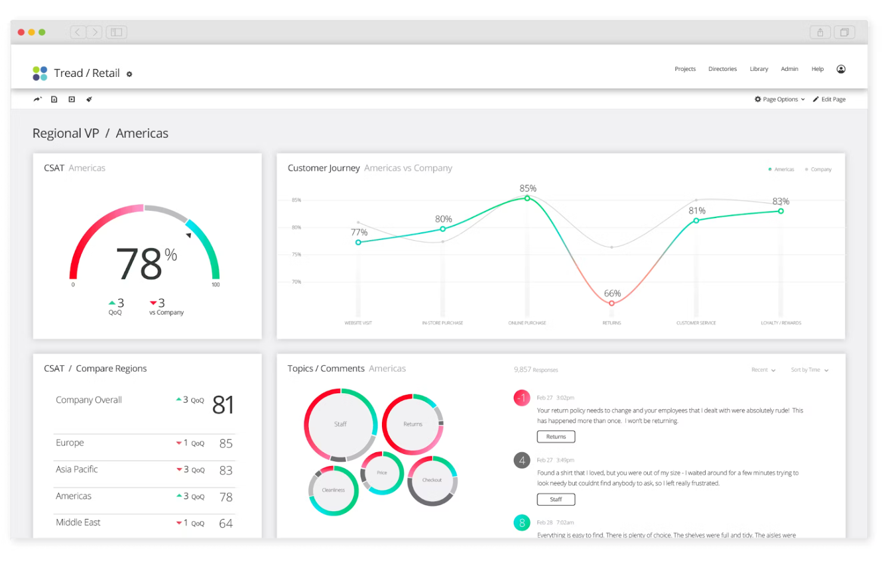Open the Projects menu item

click(685, 69)
